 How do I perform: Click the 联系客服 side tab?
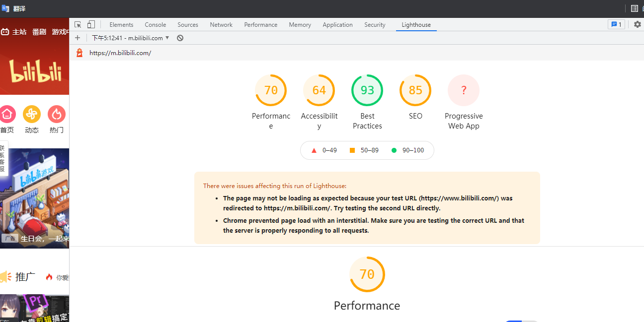(x=3, y=158)
